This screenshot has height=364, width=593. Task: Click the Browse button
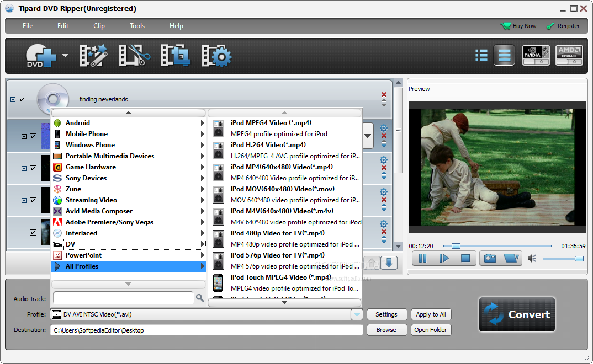tap(386, 330)
